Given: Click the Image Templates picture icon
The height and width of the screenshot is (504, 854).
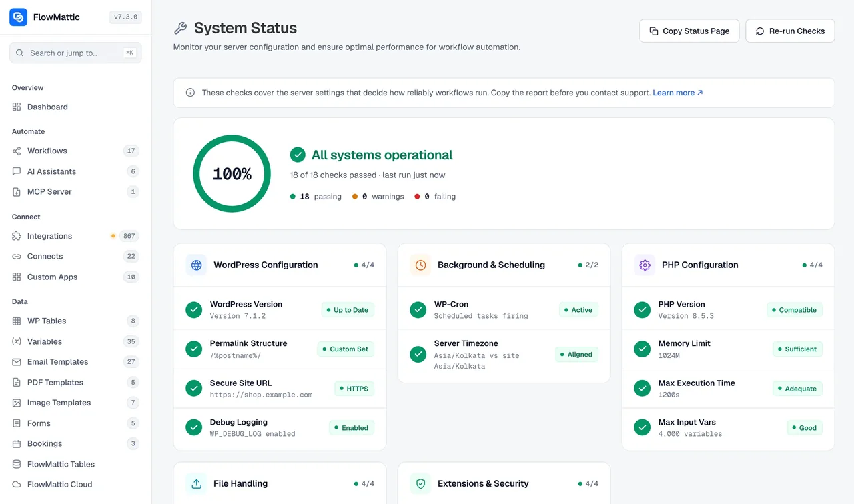Looking at the screenshot, I should 17,403.
